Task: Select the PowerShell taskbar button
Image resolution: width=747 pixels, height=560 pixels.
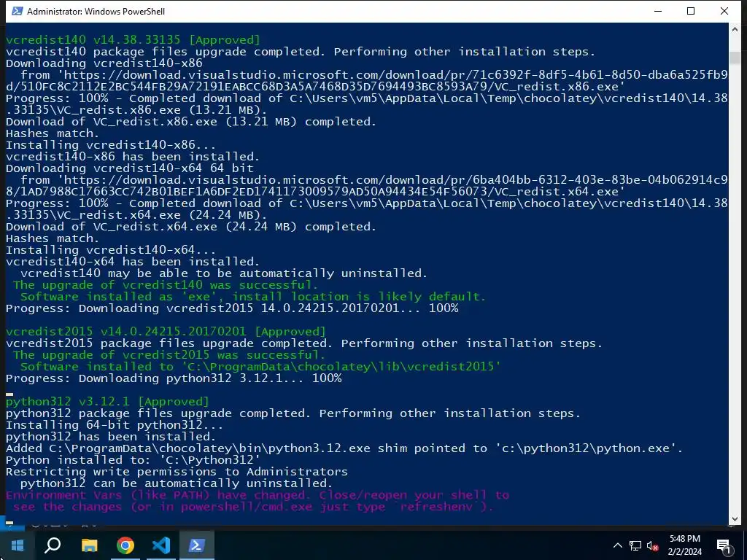Action: pos(197,545)
